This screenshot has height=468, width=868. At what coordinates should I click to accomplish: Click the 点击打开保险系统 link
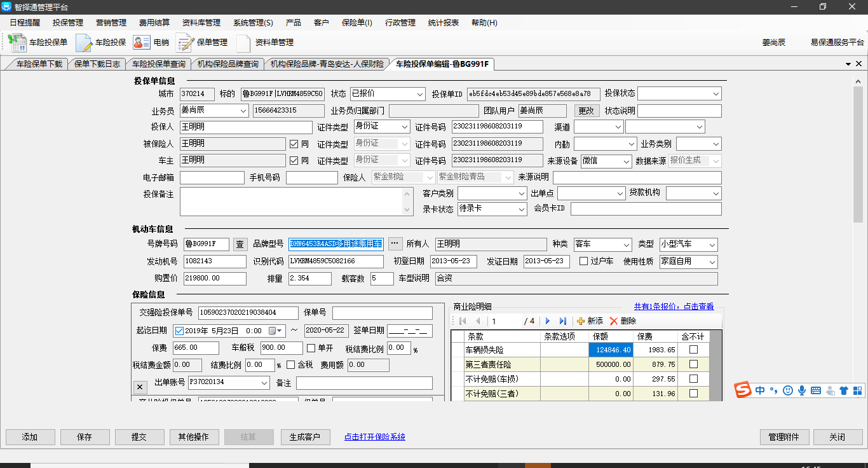point(374,437)
